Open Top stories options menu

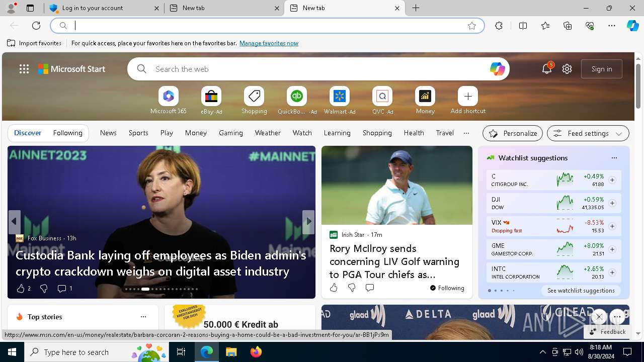point(143,317)
